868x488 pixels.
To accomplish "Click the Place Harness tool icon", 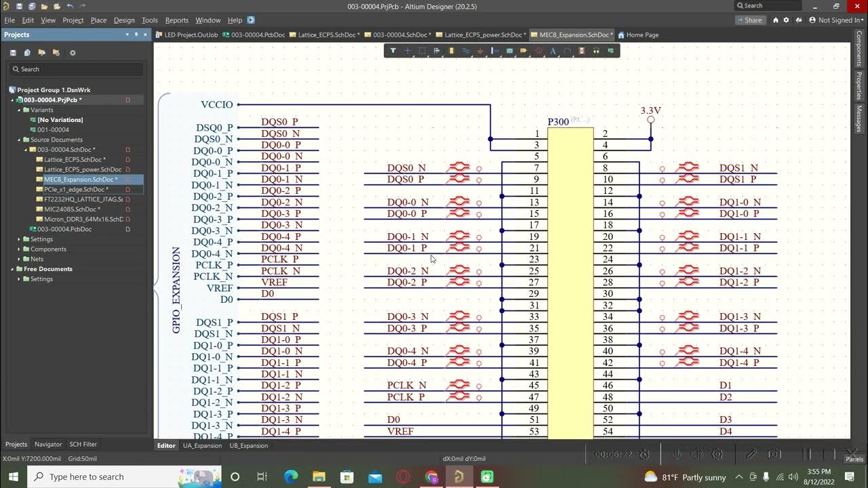I will click(495, 50).
